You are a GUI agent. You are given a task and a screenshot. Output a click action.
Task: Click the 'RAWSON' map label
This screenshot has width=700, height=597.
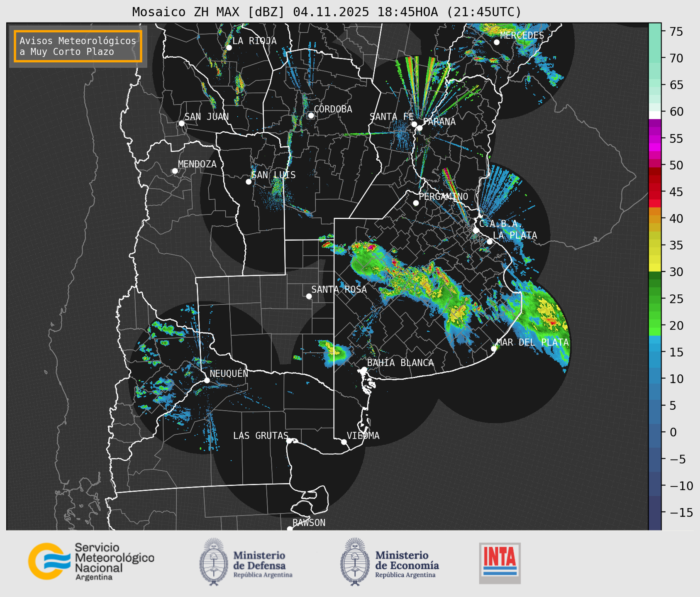tap(309, 523)
